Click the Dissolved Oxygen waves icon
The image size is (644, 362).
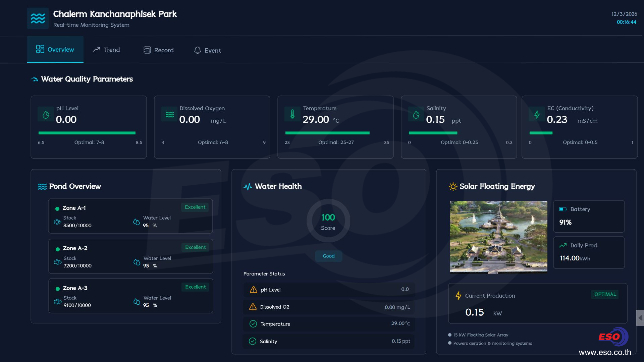pos(169,115)
